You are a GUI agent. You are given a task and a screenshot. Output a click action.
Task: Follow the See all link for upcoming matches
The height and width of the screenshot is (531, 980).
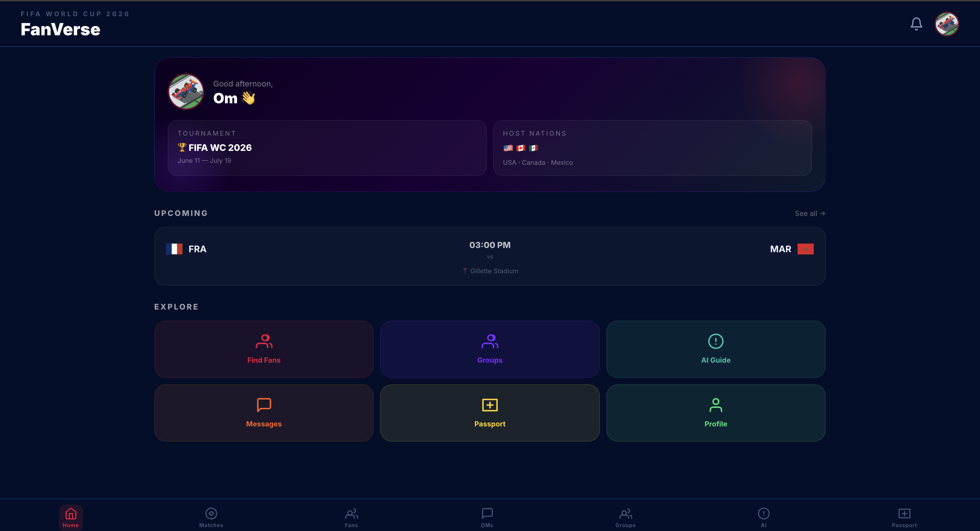(x=810, y=214)
